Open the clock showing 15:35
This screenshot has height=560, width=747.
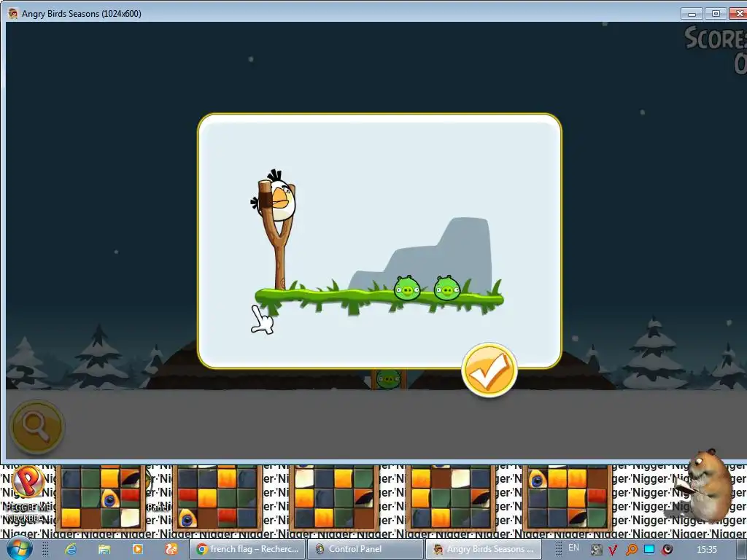click(x=706, y=549)
